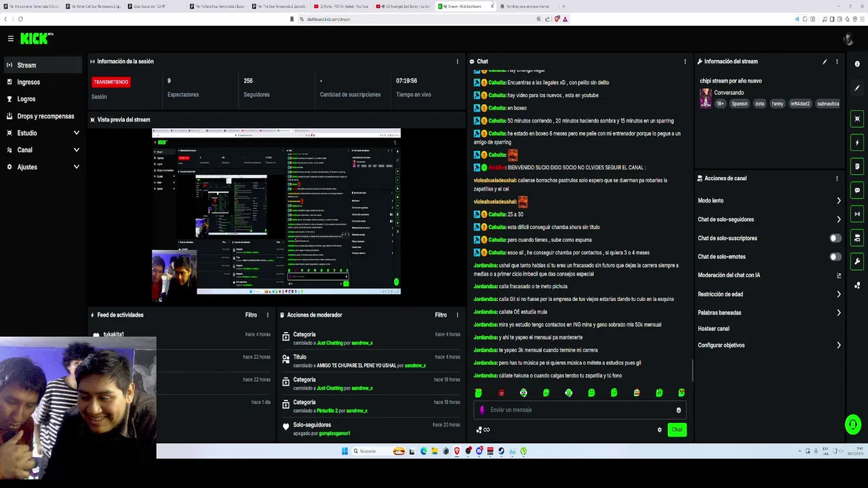Open the Filtro dropdown in Feed de actividades
868x488 pixels.
pyautogui.click(x=251, y=315)
